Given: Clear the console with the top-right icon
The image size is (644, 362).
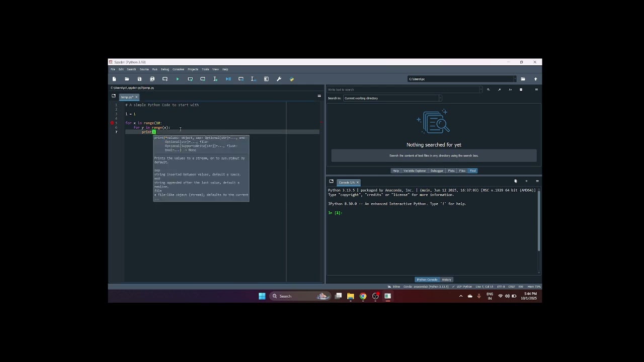Looking at the screenshot, I should pos(515,181).
